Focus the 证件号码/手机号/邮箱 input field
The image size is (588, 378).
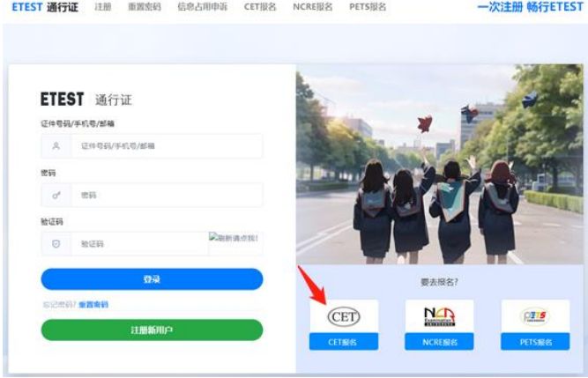coord(167,145)
